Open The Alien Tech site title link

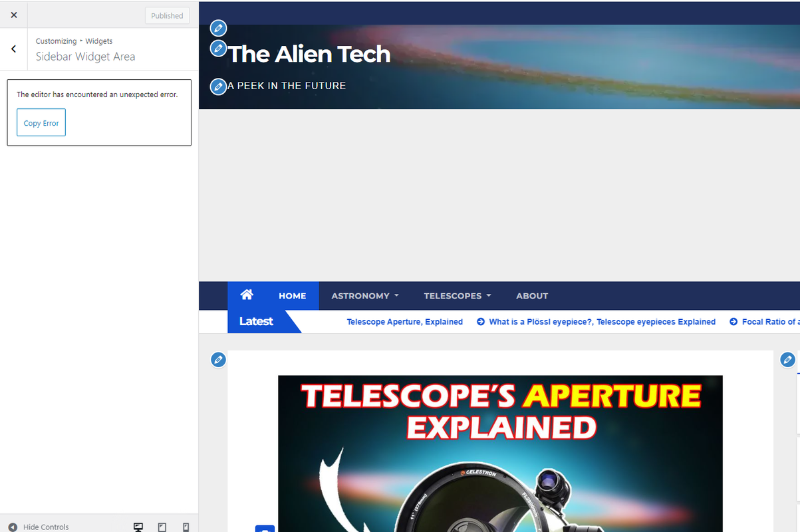(309, 54)
